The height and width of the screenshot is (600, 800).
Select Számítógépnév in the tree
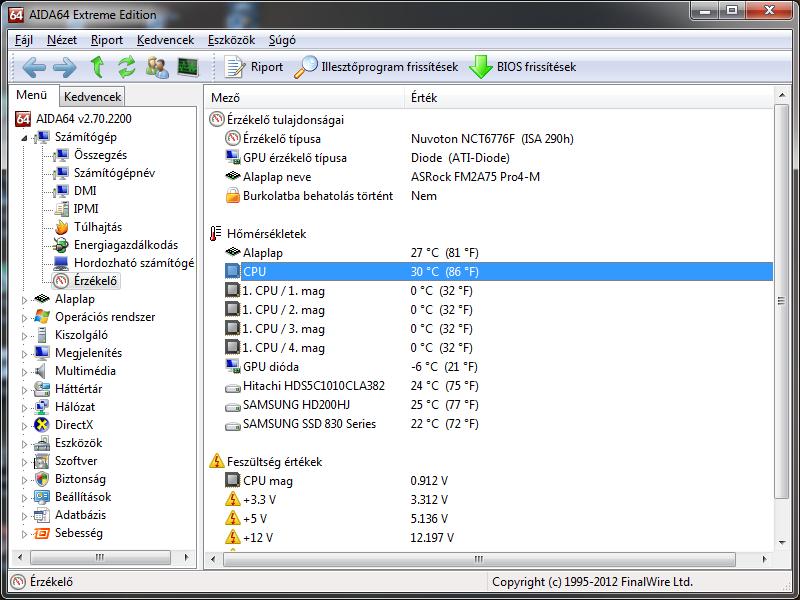[114, 172]
